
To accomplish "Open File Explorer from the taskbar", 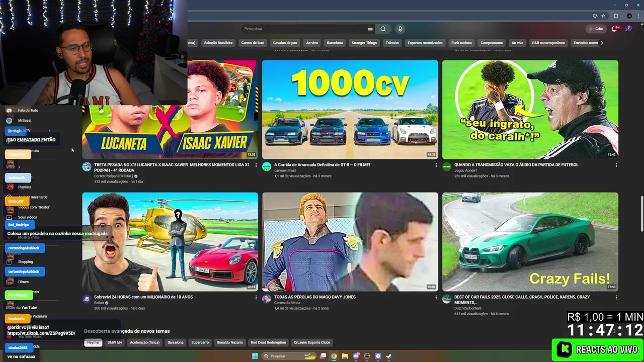I will (345, 356).
